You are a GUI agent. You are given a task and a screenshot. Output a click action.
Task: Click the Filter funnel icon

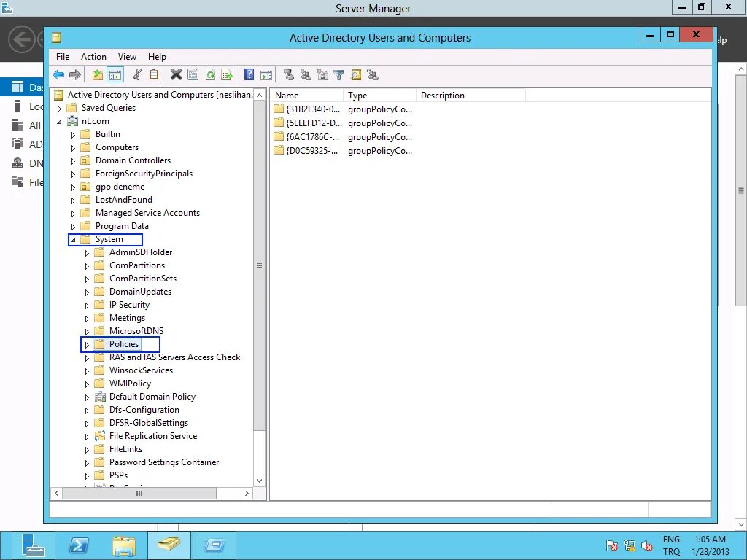point(338,75)
